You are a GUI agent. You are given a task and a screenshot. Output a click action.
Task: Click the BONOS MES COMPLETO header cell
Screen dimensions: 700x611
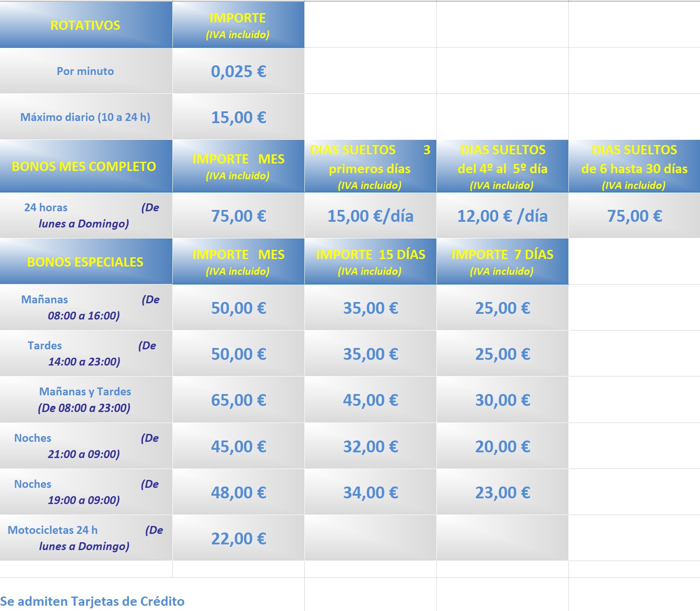point(84,167)
